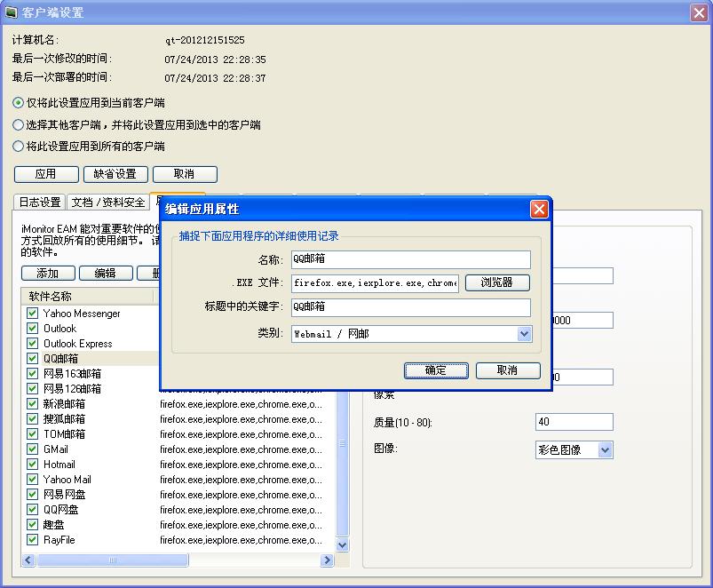Screen dimensions: 713x588
Task: Select the Hotmail row in the list
Action: 59,465
